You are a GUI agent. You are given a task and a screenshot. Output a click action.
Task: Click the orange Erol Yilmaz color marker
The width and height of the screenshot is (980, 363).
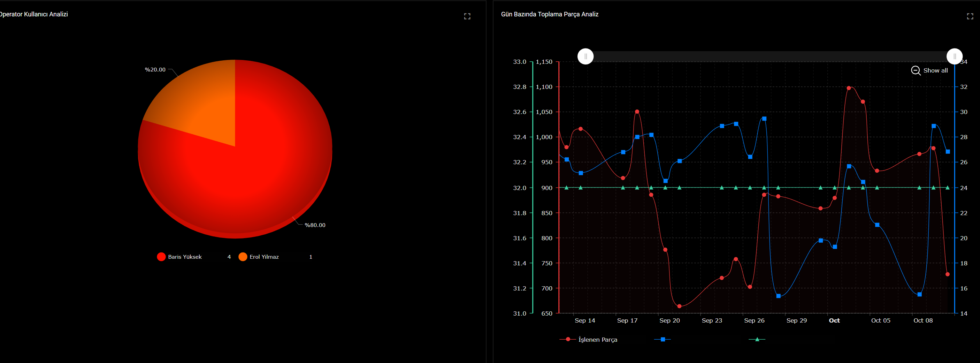(x=243, y=257)
